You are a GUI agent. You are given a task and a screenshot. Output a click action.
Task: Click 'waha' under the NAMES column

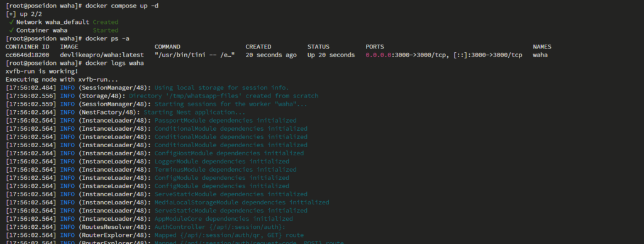coord(540,55)
